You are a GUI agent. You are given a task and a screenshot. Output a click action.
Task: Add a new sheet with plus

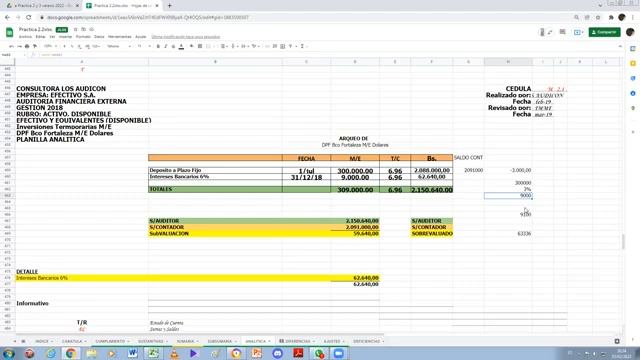click(15, 341)
